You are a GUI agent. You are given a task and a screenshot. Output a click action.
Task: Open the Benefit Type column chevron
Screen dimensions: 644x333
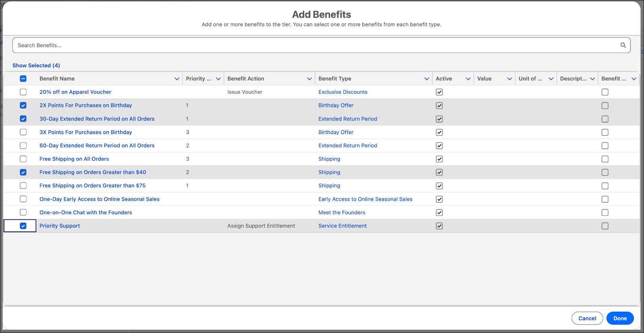tap(427, 79)
